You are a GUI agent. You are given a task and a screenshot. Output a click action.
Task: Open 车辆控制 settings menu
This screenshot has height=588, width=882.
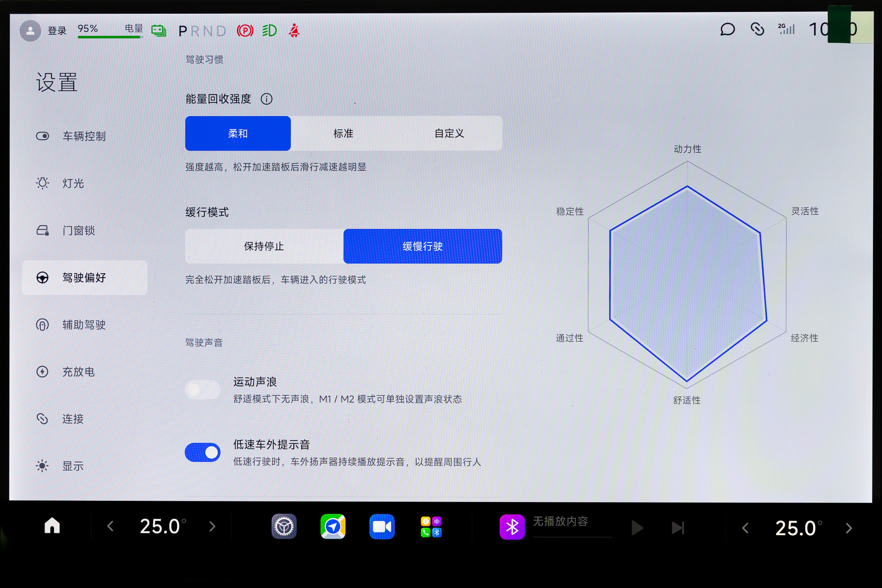point(84,136)
